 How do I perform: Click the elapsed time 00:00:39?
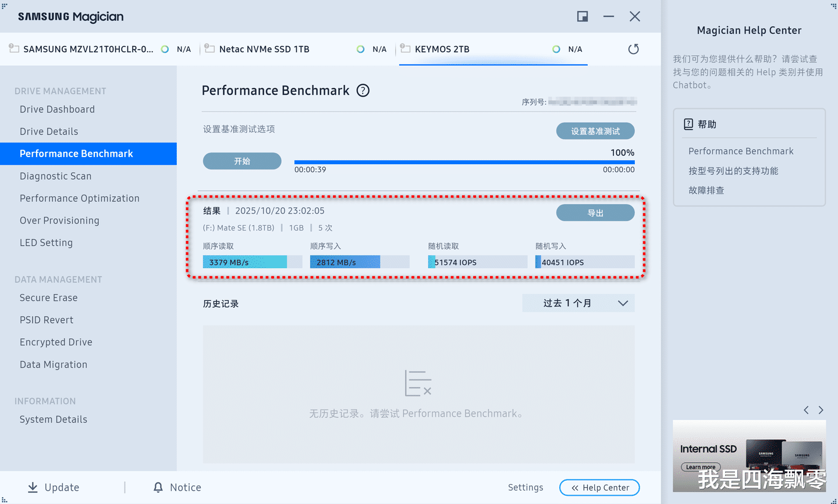(310, 170)
